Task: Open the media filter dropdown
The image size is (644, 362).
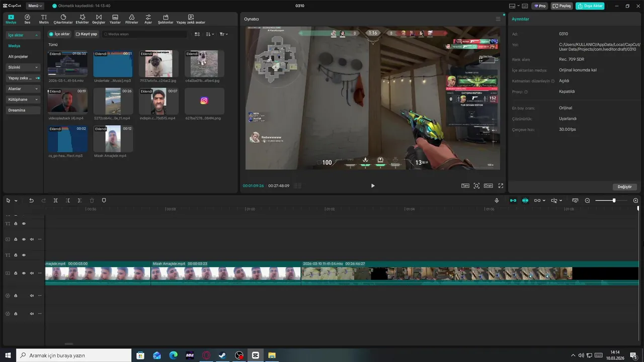Action: (223, 34)
